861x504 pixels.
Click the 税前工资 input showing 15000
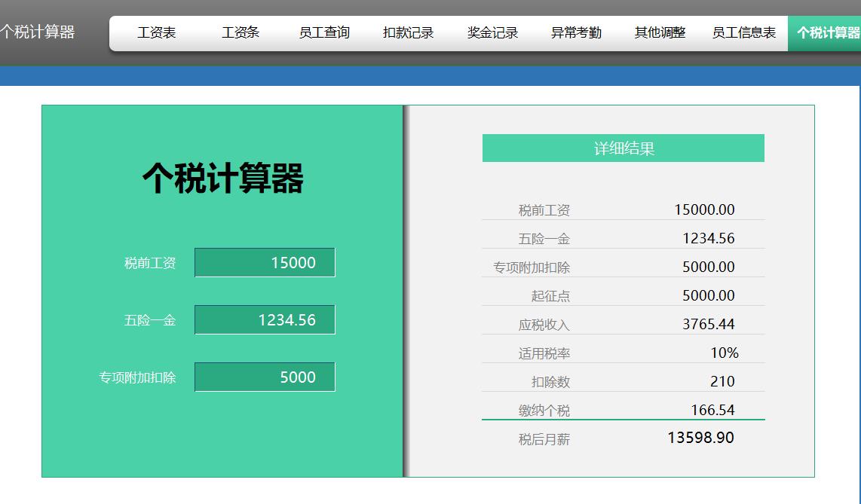[x=265, y=262]
